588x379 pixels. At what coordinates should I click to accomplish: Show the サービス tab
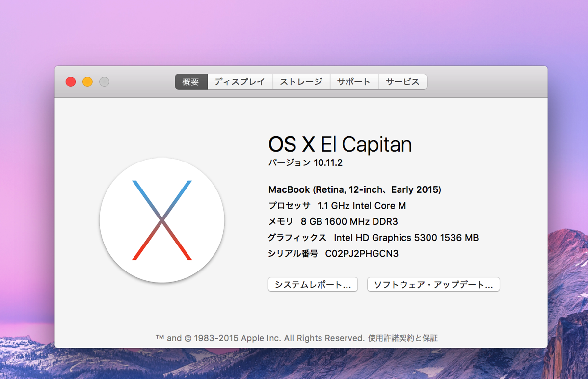[403, 82]
